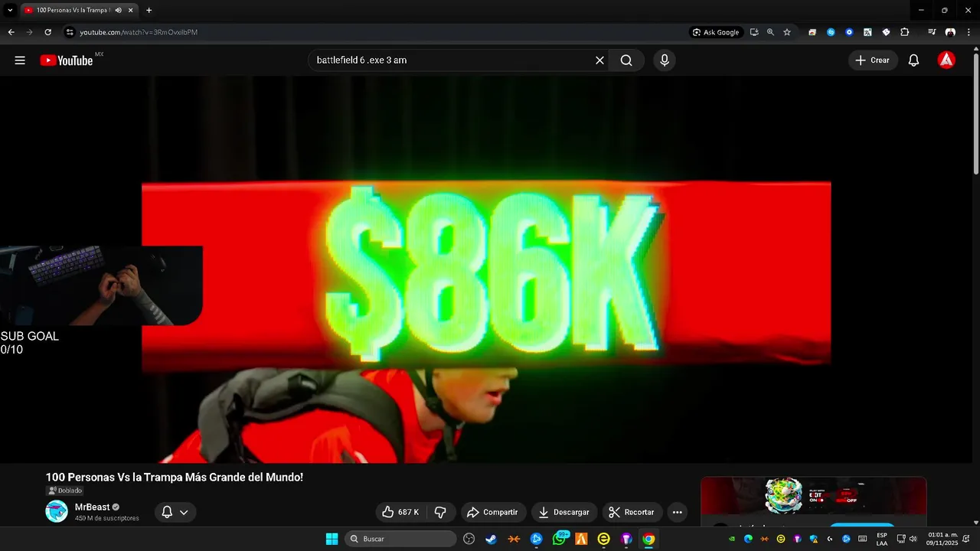Reload the current page
Screen dimensions: 980x551
click(x=47, y=32)
